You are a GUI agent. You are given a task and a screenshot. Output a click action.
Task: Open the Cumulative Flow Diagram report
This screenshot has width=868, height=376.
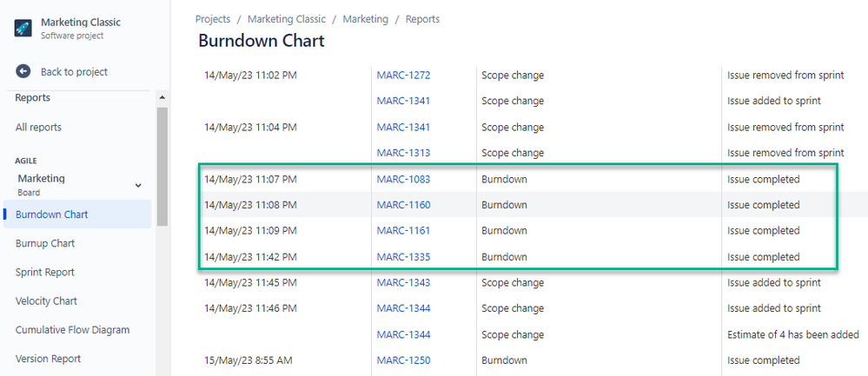72,330
